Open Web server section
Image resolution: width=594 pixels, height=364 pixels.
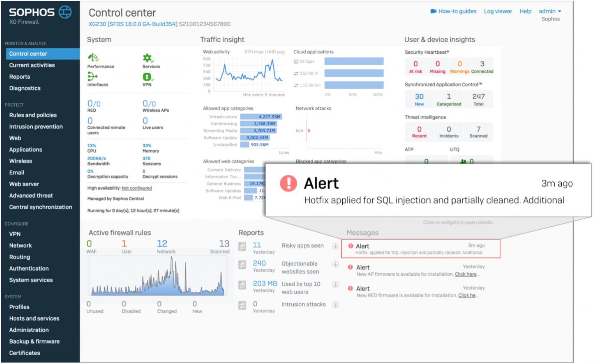click(24, 184)
